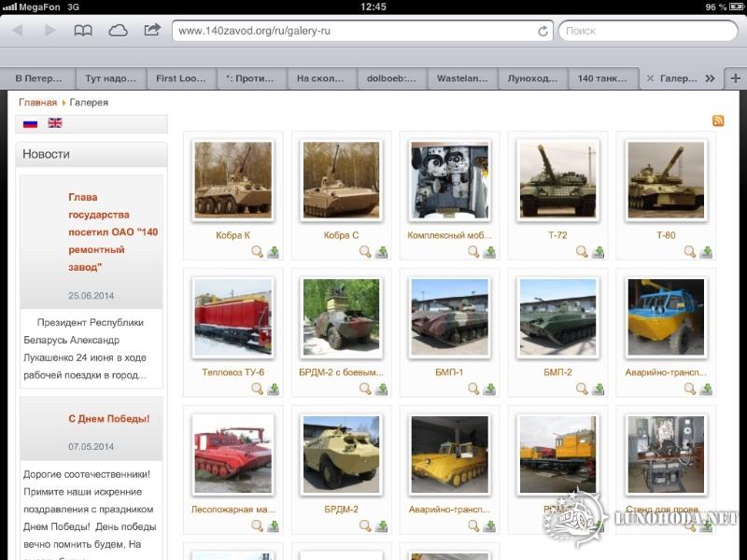
Task: Open the Стенд для прове... thumbnail photo
Action: click(666, 455)
